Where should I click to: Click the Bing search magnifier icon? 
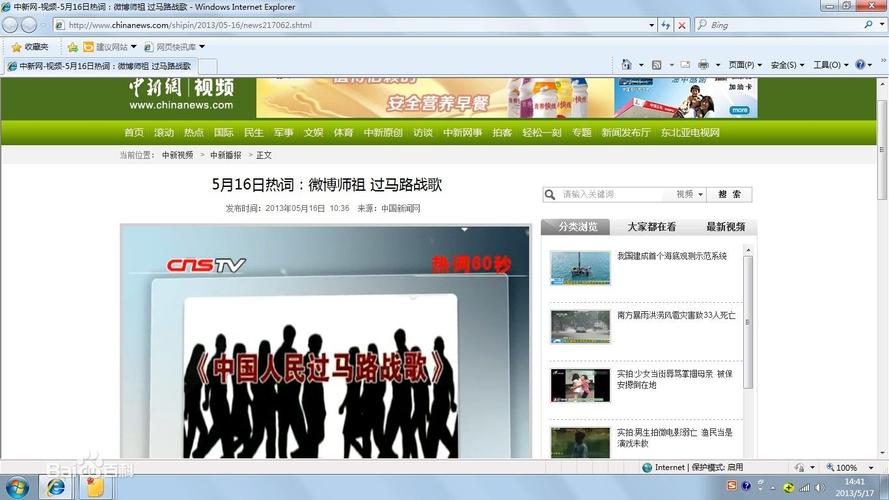point(868,25)
